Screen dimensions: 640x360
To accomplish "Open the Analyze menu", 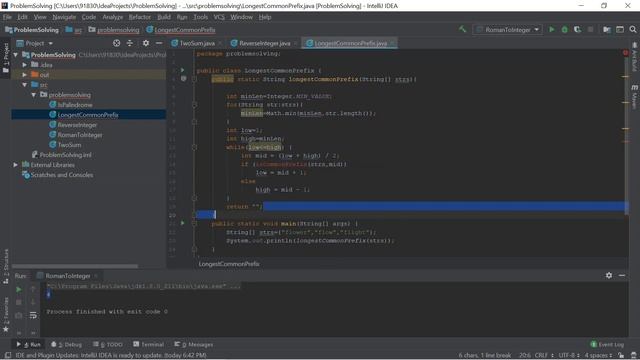I will click(113, 17).
